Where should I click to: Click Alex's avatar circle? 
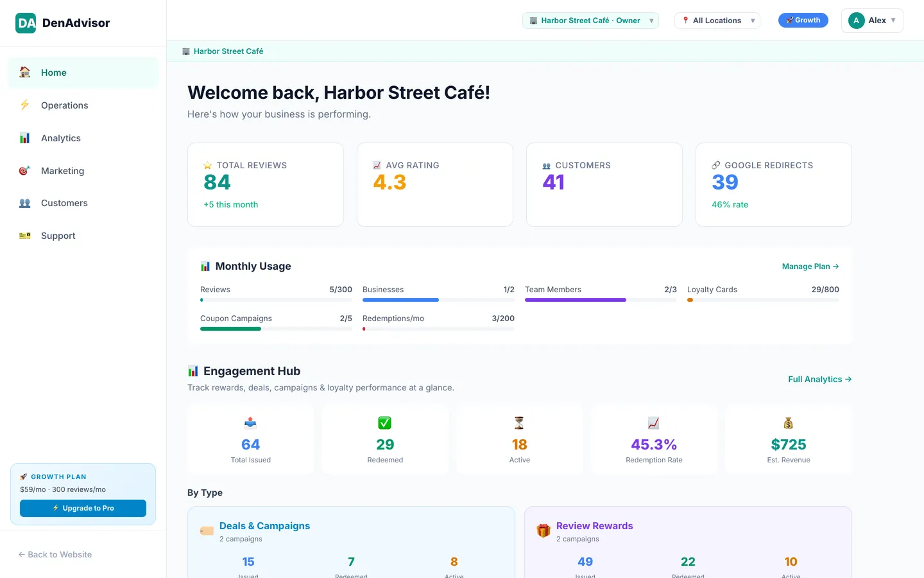coord(856,21)
